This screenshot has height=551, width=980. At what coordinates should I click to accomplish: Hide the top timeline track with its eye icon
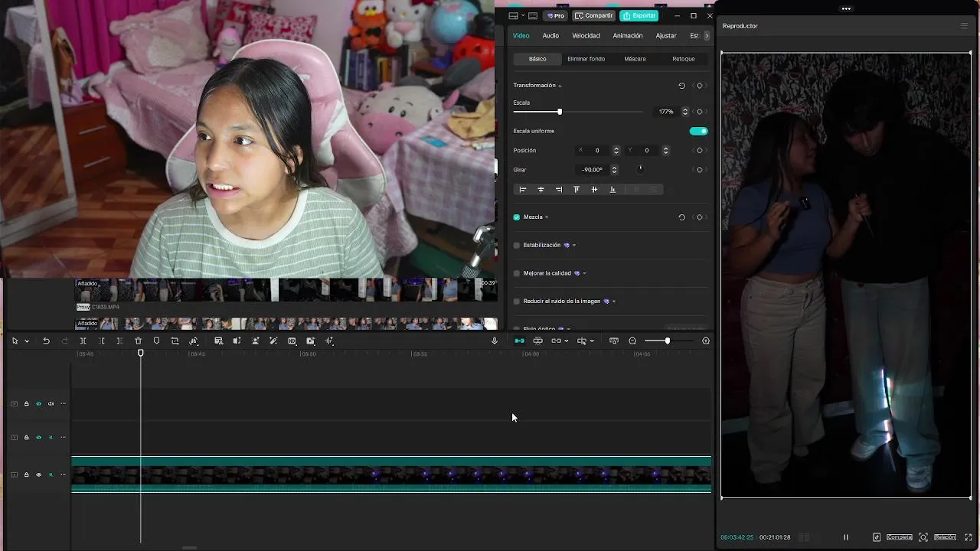38,404
